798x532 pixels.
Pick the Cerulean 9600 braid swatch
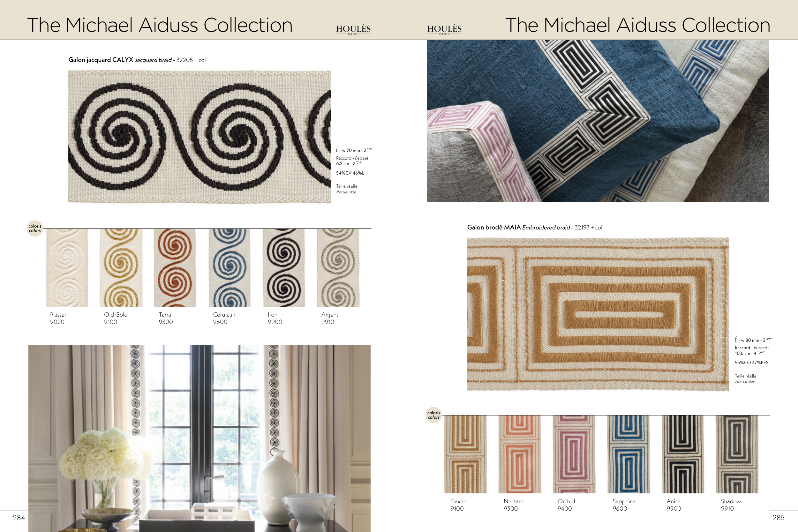click(x=230, y=268)
